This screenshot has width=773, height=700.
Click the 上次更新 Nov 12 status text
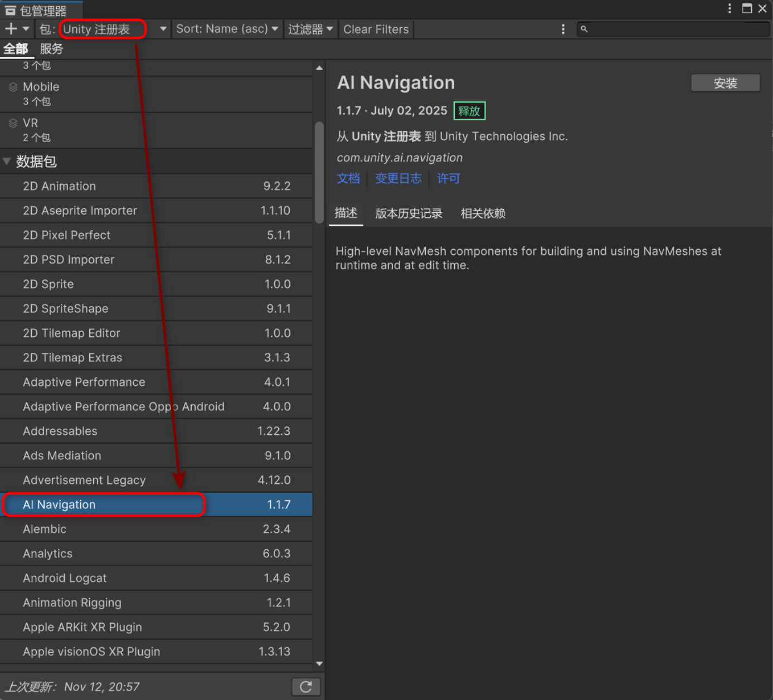(72, 687)
